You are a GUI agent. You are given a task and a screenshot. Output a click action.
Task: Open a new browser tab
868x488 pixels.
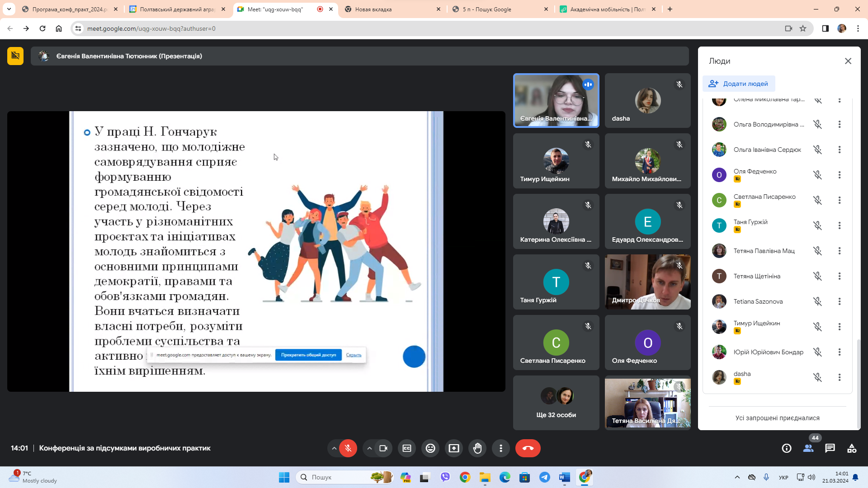tap(670, 9)
